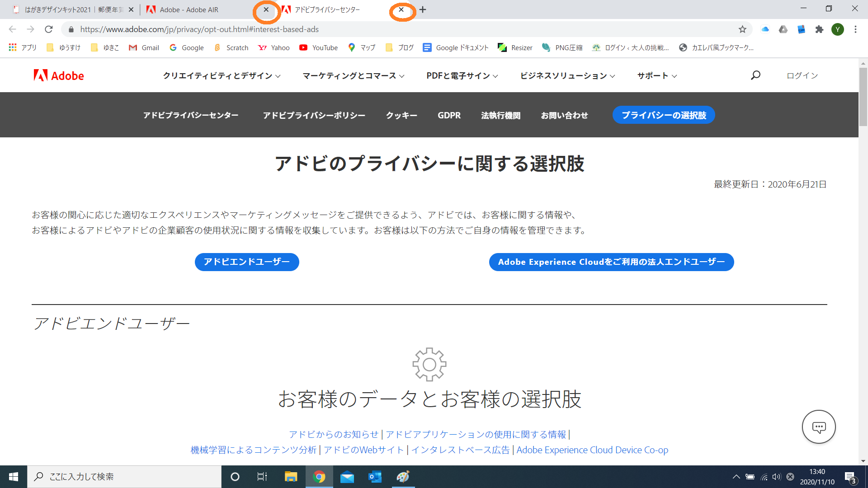Open the Windows Start menu
Viewport: 868px width, 488px height.
pyautogui.click(x=14, y=477)
